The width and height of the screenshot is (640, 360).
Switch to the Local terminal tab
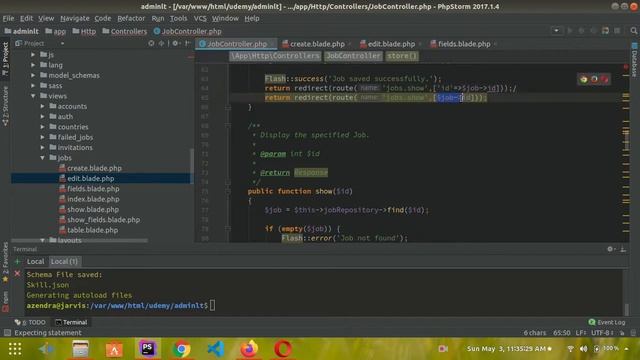[36, 261]
